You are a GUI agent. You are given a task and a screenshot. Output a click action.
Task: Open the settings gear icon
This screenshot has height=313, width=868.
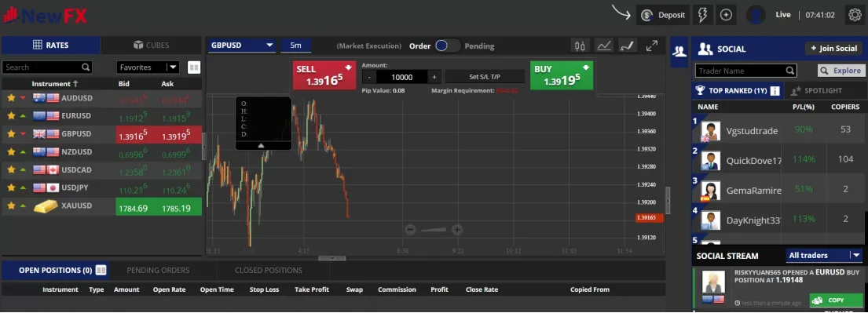coord(855,15)
